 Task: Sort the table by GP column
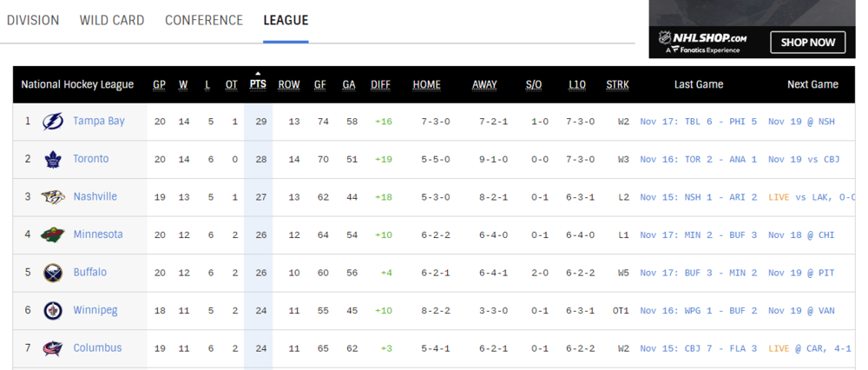pos(160,85)
